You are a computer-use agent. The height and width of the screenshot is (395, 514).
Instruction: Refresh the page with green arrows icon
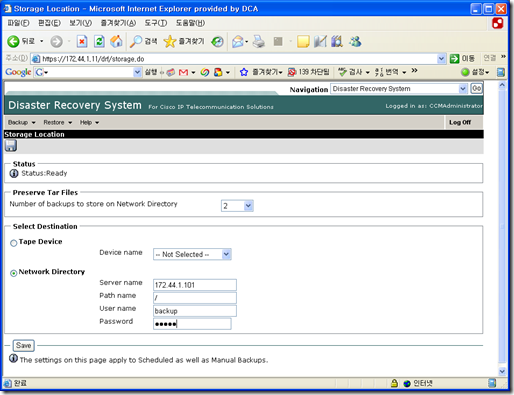click(99, 42)
